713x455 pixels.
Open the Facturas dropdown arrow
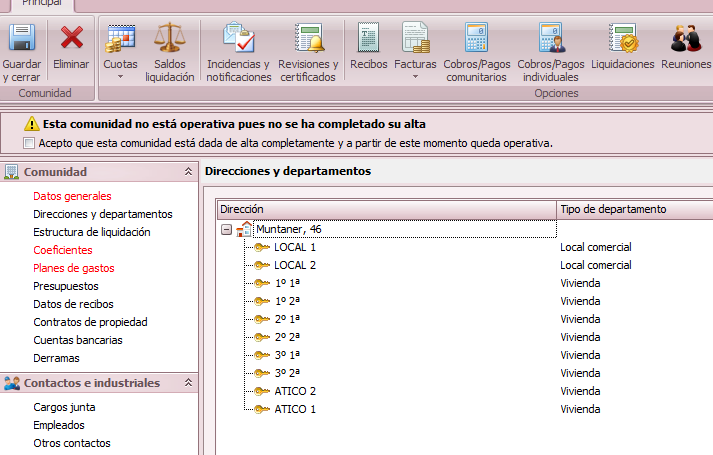pos(415,77)
